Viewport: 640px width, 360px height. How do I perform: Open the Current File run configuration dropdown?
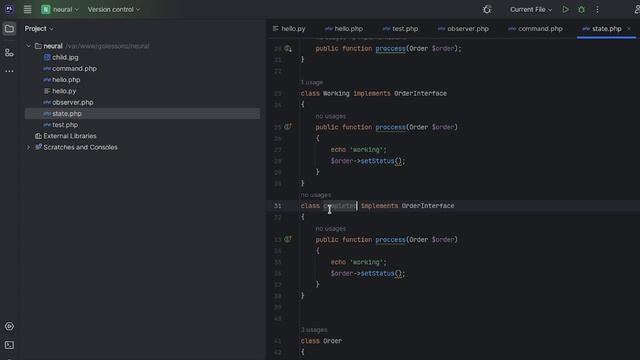(531, 9)
